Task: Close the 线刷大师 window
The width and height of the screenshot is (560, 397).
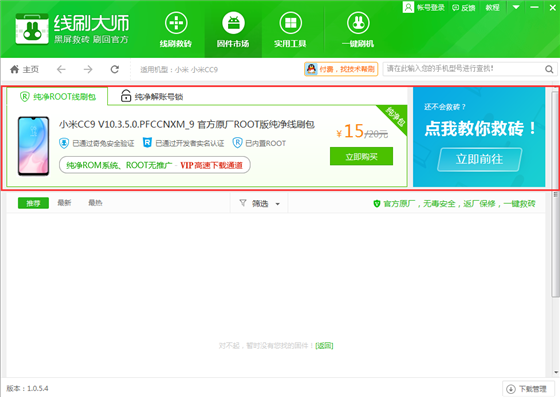Action: 552,7
